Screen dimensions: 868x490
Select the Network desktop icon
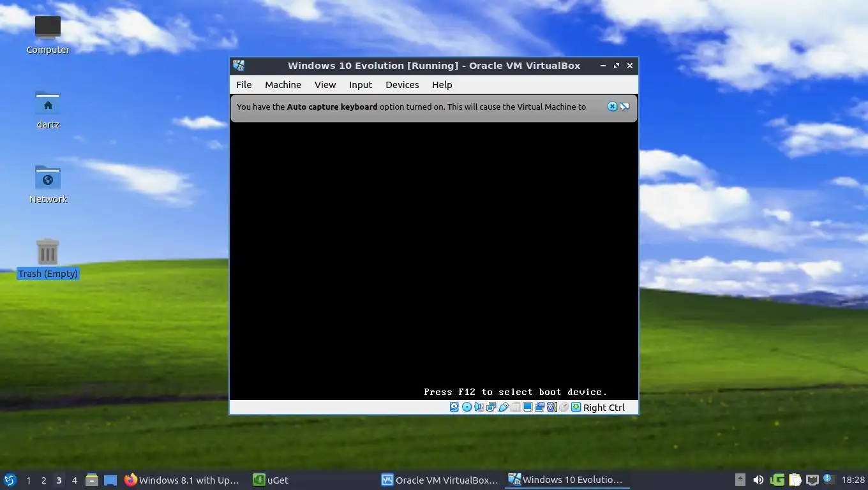48,184
